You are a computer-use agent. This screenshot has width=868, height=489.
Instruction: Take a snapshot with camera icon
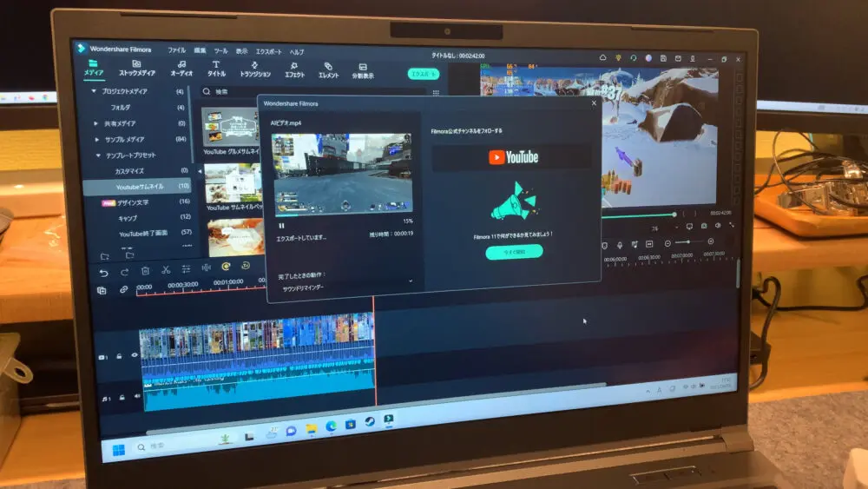pos(704,226)
